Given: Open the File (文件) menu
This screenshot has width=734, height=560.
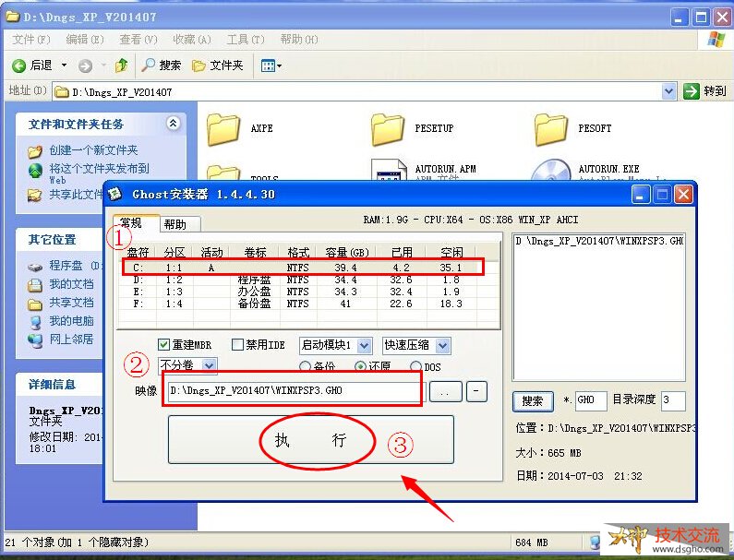Looking at the screenshot, I should (x=30, y=40).
